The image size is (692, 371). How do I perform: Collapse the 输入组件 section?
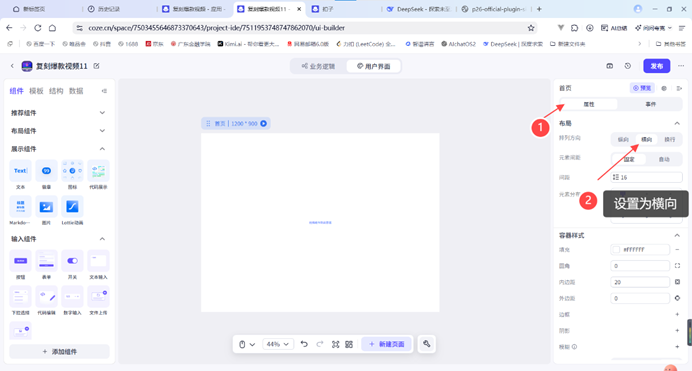pos(102,239)
